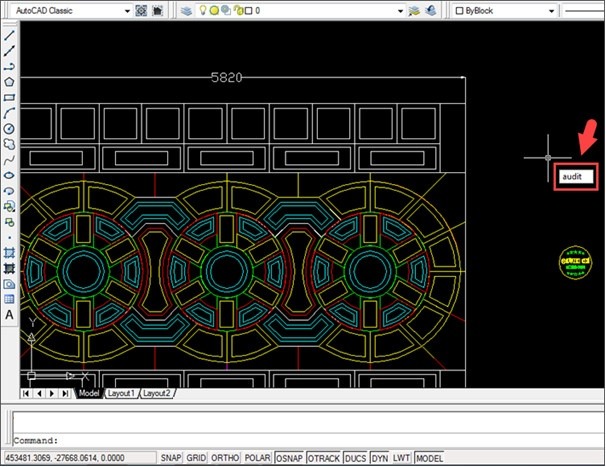The height and width of the screenshot is (467, 606).
Task: Toggle OTRACK in status bar
Action: (x=324, y=458)
